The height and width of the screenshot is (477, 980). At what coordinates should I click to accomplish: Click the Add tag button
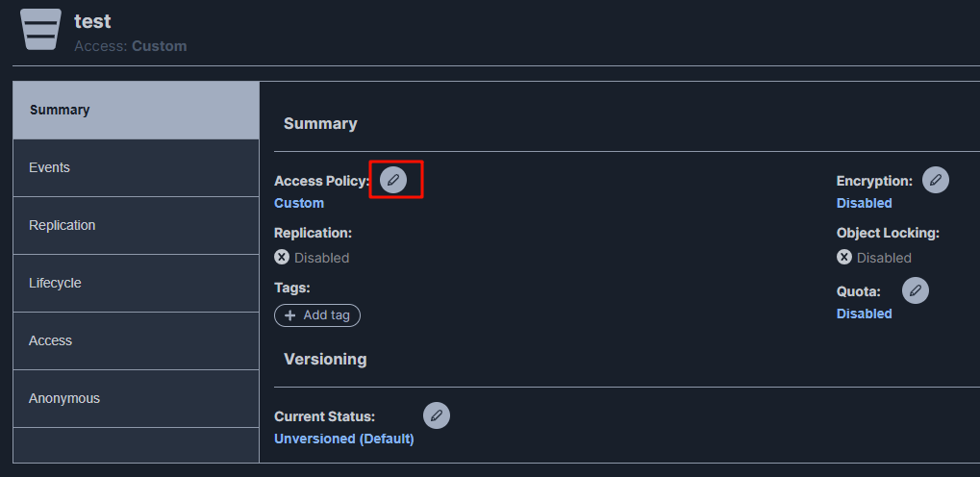(317, 315)
